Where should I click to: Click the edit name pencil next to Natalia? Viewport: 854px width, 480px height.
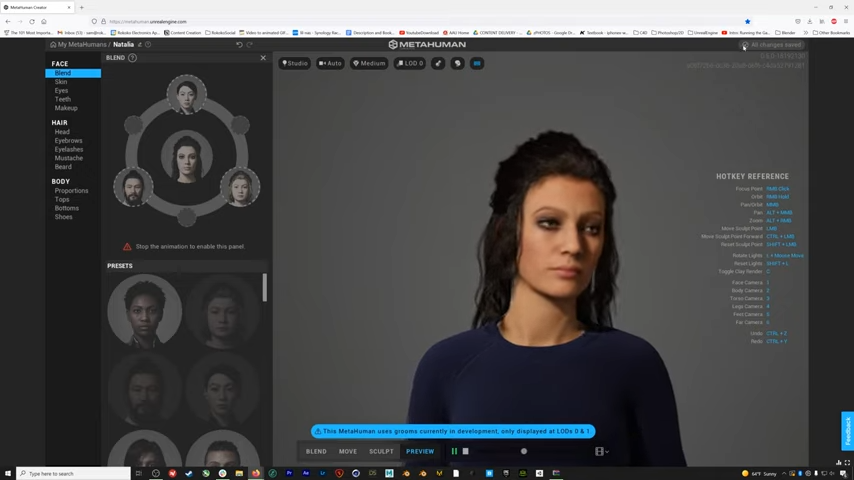click(x=139, y=45)
